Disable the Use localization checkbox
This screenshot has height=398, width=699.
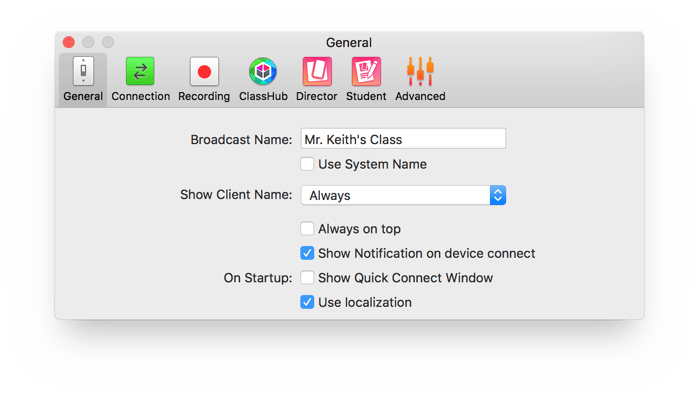click(x=307, y=302)
